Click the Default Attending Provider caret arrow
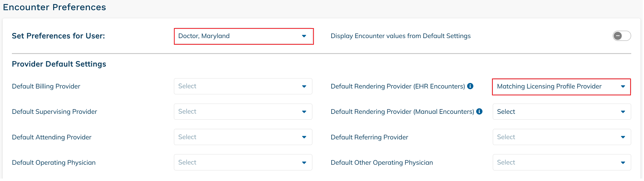Screen dimensions: 644x181 tap(304, 137)
